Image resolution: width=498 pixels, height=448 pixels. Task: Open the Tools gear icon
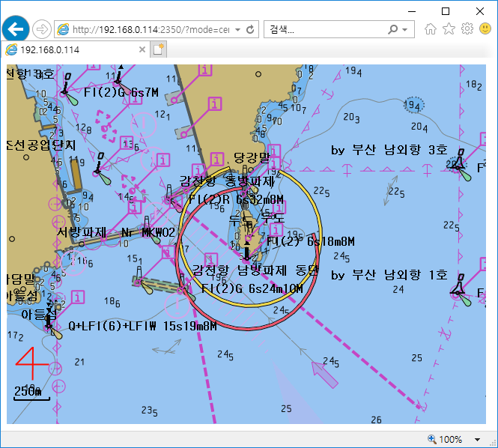coord(467,29)
